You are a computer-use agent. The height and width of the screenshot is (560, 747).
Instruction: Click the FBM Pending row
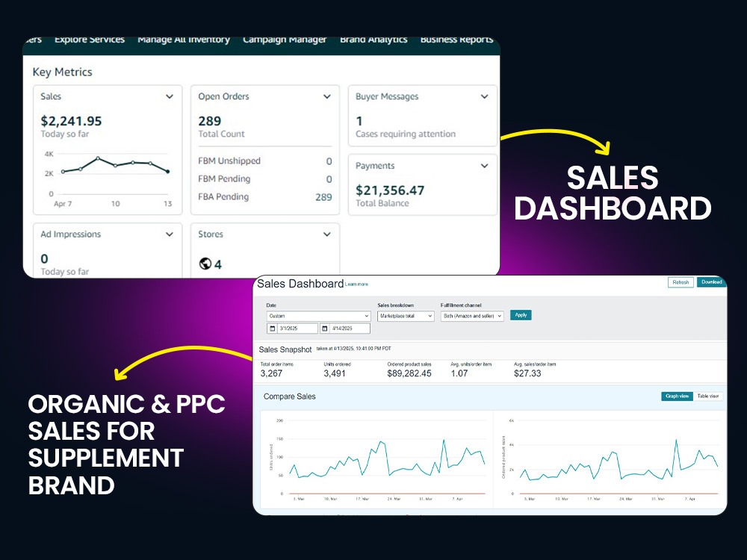coord(265,179)
